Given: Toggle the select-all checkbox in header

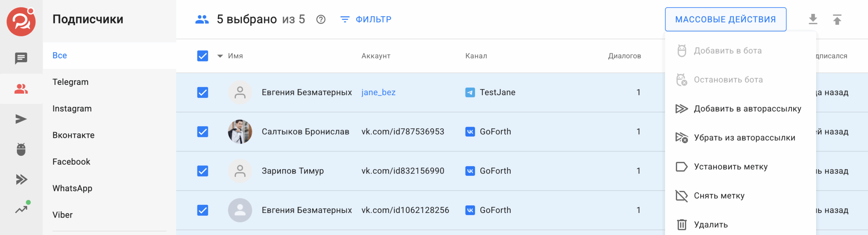Looking at the screenshot, I should click(x=202, y=56).
